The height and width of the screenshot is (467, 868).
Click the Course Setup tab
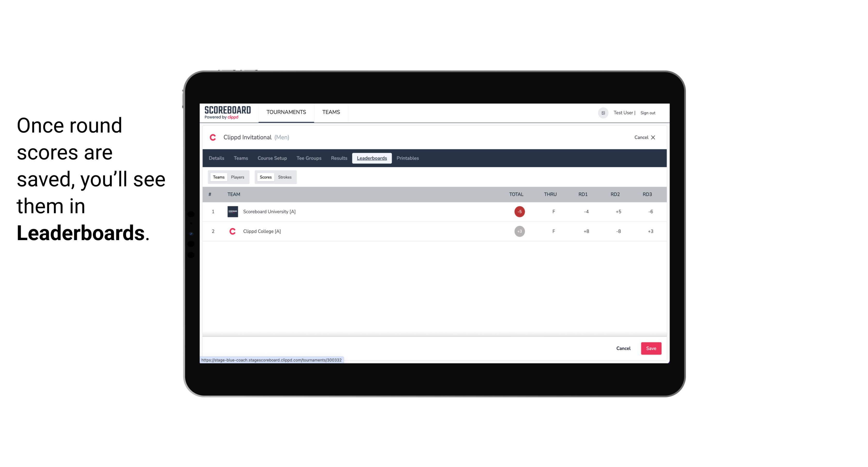coord(272,158)
